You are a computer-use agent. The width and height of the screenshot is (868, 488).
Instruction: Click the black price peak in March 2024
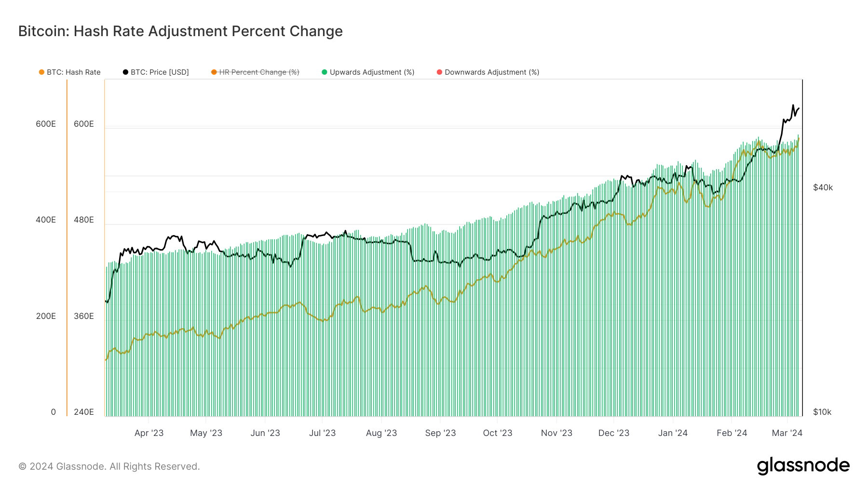coord(793,106)
